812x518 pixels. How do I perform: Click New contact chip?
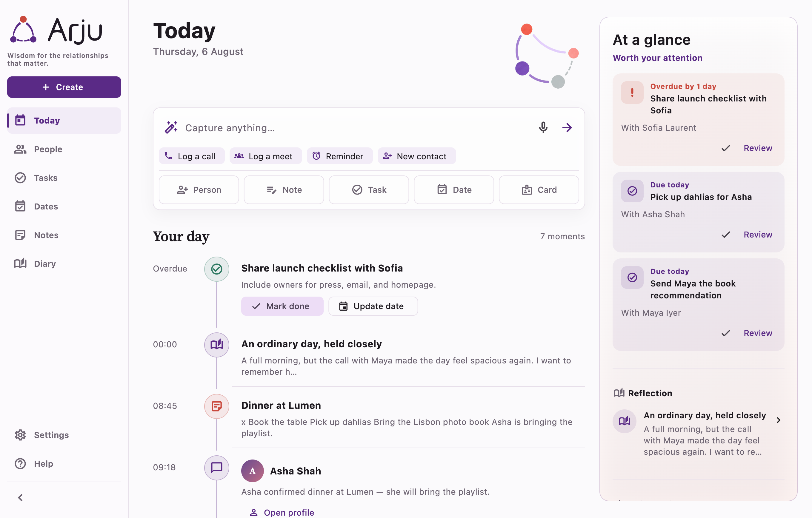[x=416, y=156]
